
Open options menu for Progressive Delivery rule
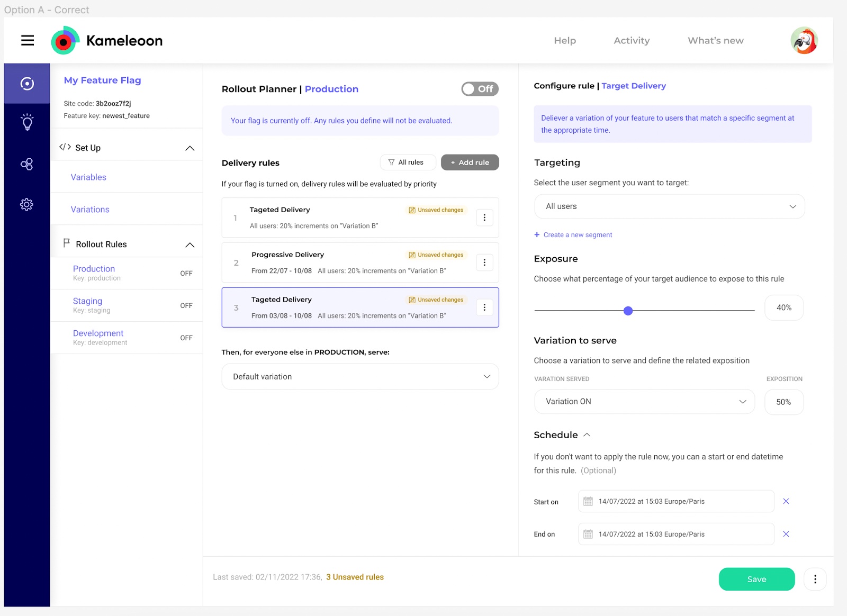(x=484, y=262)
